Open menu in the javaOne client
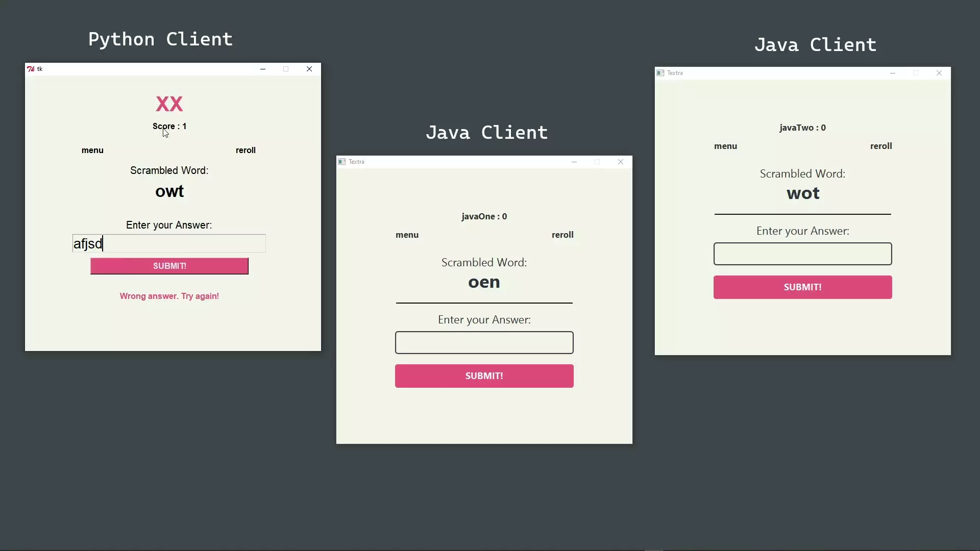The width and height of the screenshot is (980, 551). (x=407, y=235)
